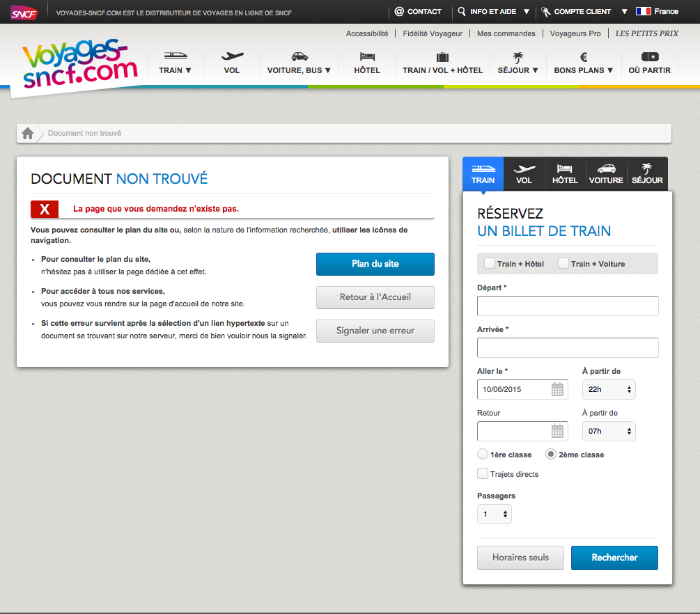Open the VOL navigation text label
The height and width of the screenshot is (614, 700).
point(232,70)
